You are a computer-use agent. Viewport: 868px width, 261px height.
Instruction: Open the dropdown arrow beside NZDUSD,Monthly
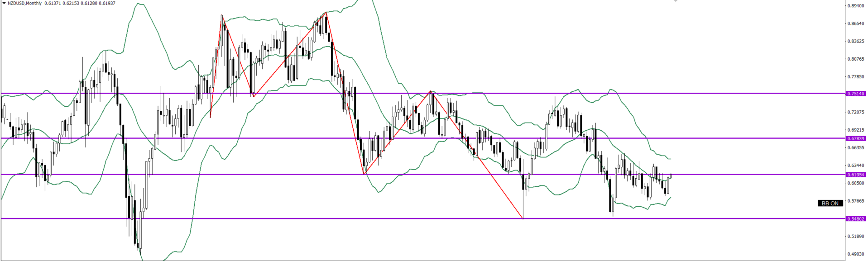pos(4,3)
